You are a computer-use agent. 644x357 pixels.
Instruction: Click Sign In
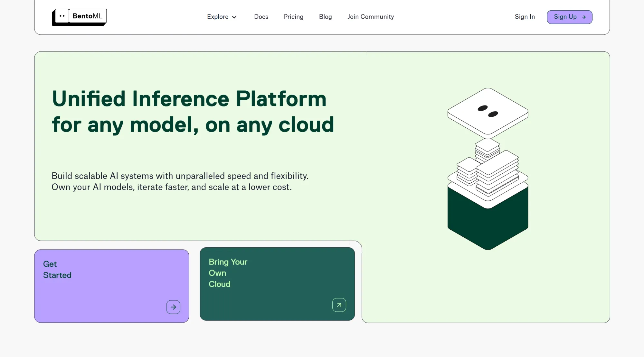[525, 17]
